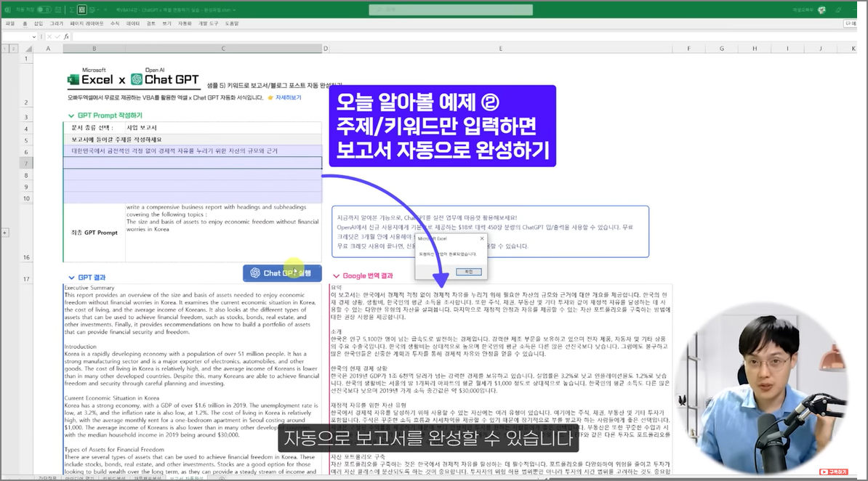Switch to the 검토 ribbon tab

[151, 24]
